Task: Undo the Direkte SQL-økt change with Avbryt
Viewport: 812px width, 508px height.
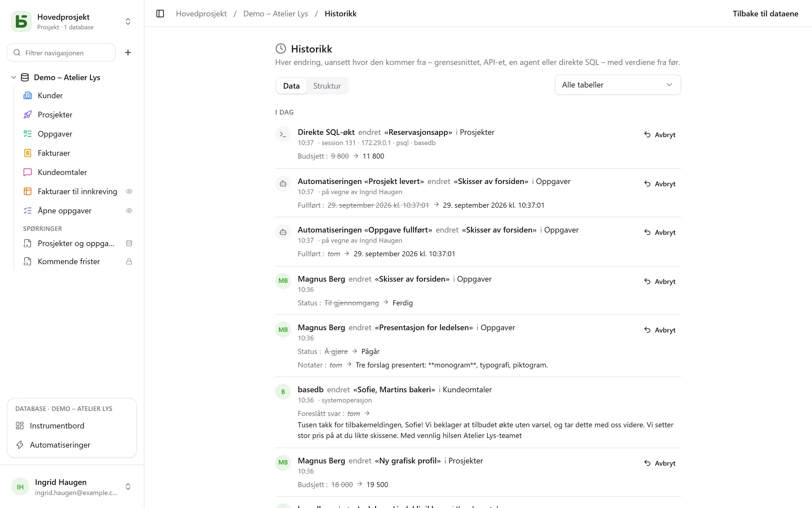Action: point(660,134)
